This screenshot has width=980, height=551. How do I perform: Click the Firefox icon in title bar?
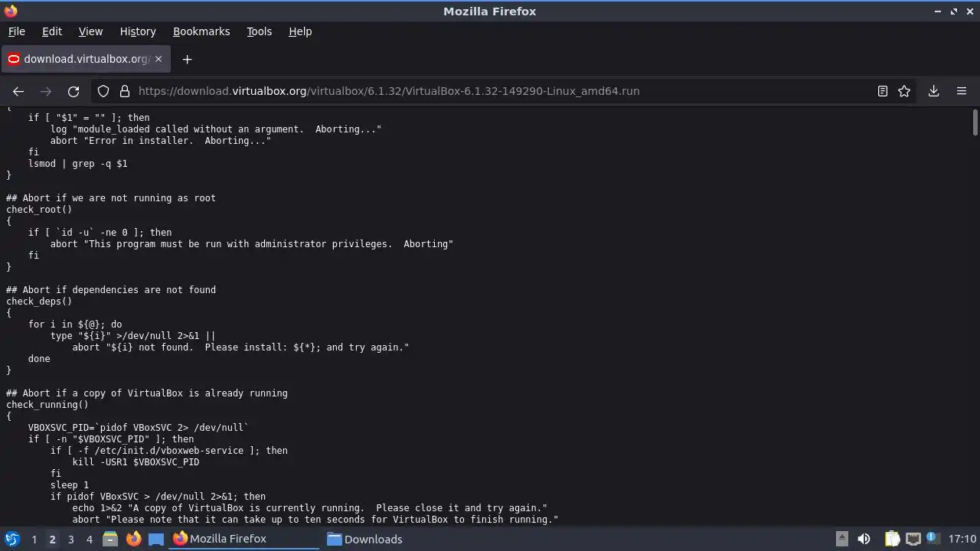point(11,11)
